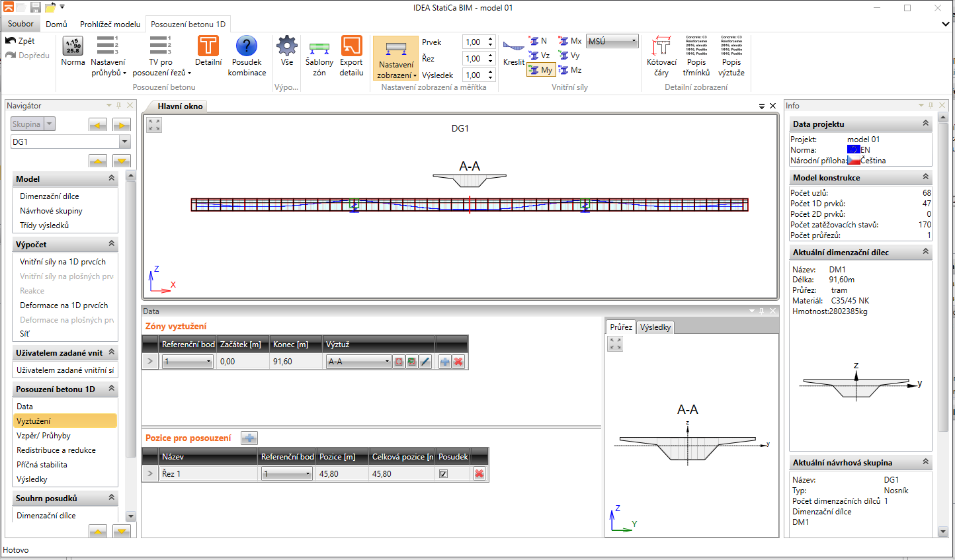
Task: Click the Export detailu icon
Action: pyautogui.click(x=351, y=46)
